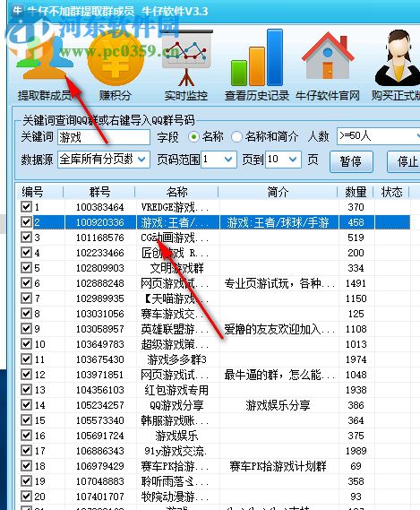Uncheck the checkbox for row 17

coord(26,450)
